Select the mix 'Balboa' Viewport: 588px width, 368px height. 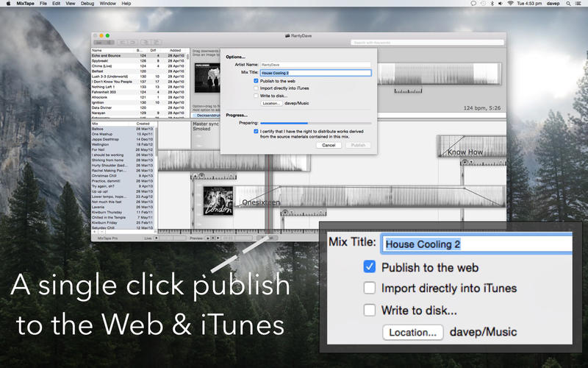123,129
